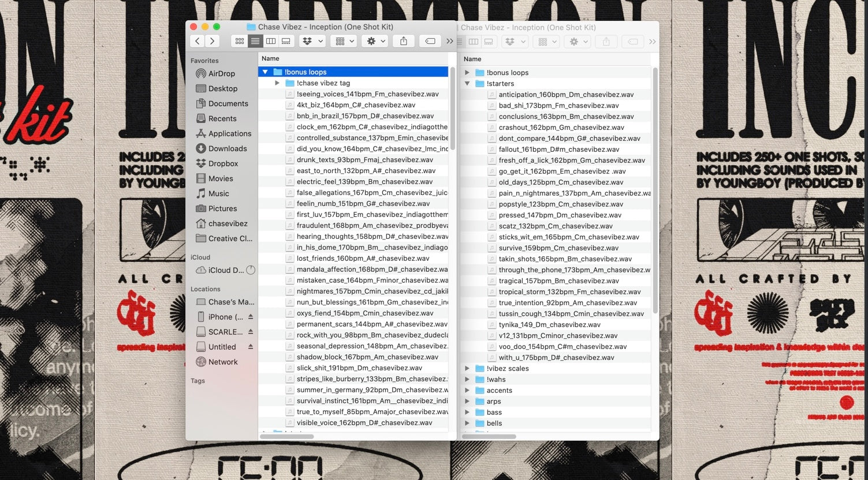Expand the accents folder
Screen dimensions: 868x480
pos(467,391)
